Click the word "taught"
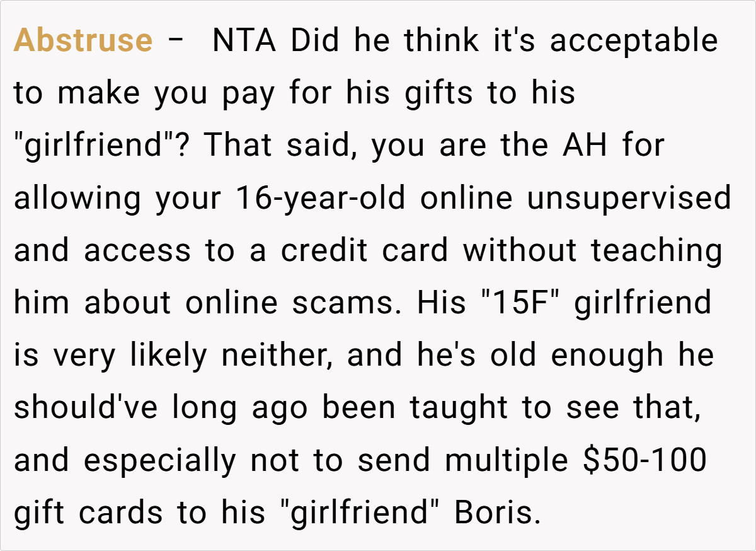Image resolution: width=756 pixels, height=551 pixels. pyautogui.click(x=459, y=409)
